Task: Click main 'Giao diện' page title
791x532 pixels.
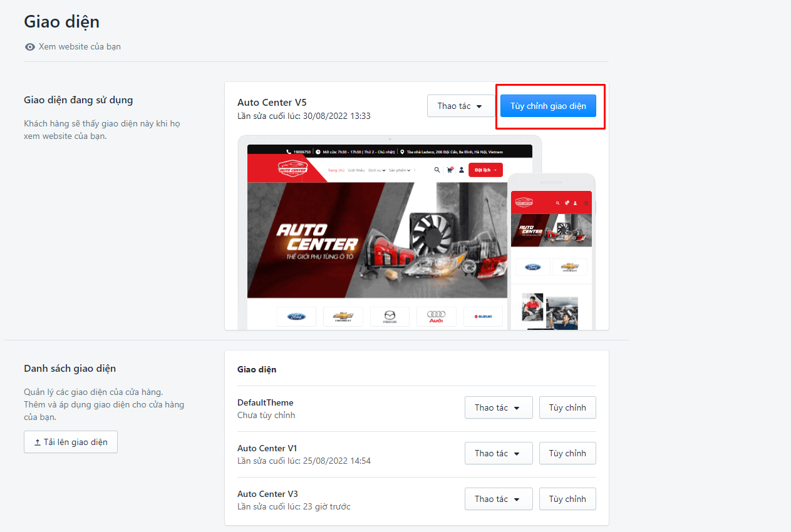Action: pos(61,22)
